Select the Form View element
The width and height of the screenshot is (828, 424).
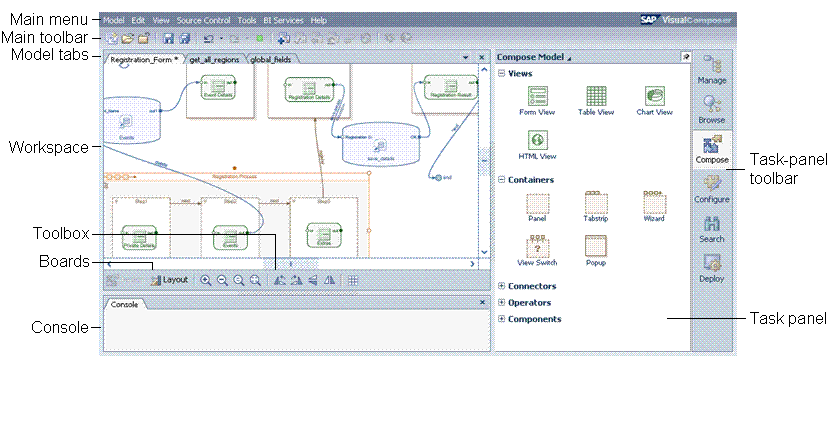click(537, 101)
